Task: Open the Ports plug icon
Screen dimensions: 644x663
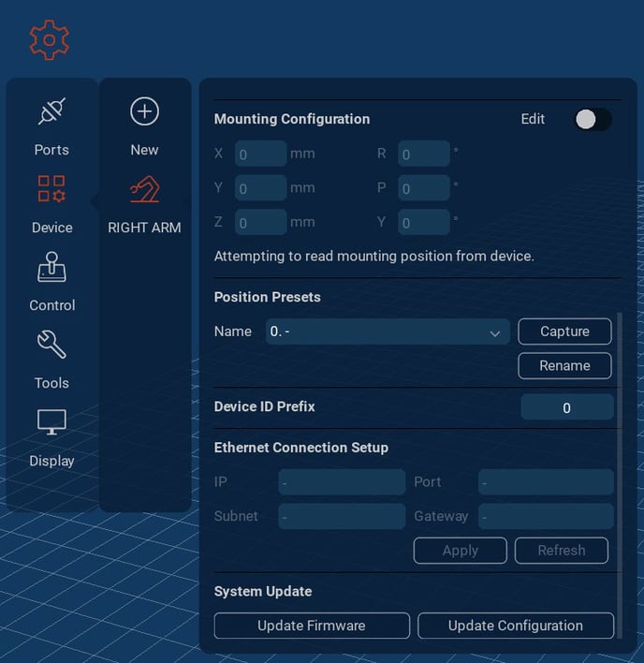Action: 51,111
